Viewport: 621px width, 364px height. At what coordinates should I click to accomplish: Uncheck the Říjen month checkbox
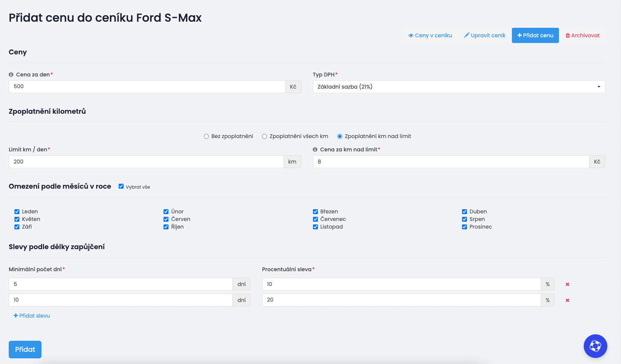166,227
